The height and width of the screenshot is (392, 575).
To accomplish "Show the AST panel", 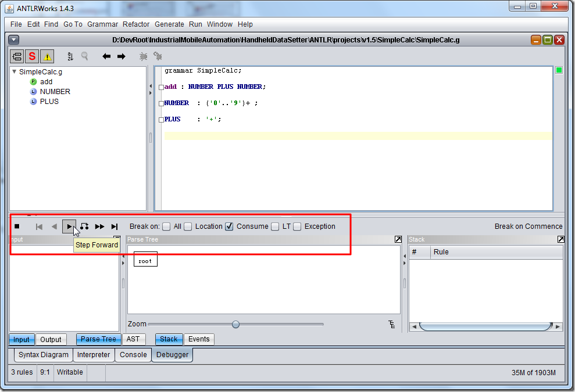I will pos(133,339).
